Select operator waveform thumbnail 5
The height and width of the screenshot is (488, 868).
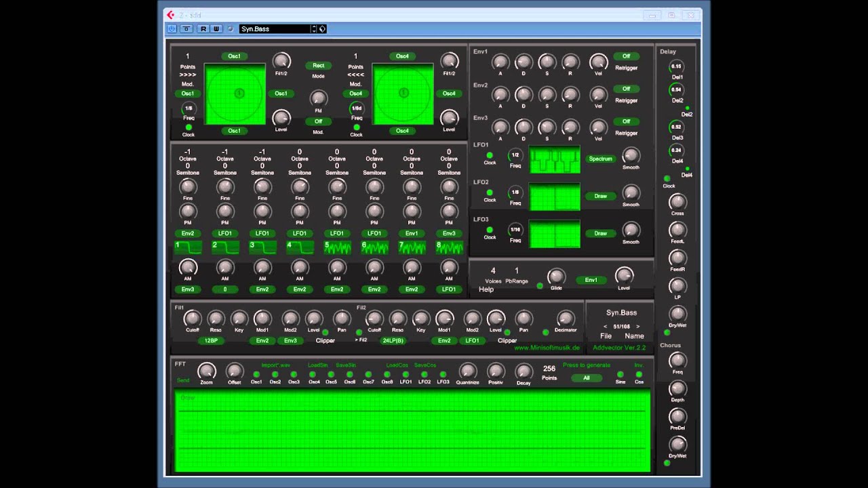click(337, 248)
